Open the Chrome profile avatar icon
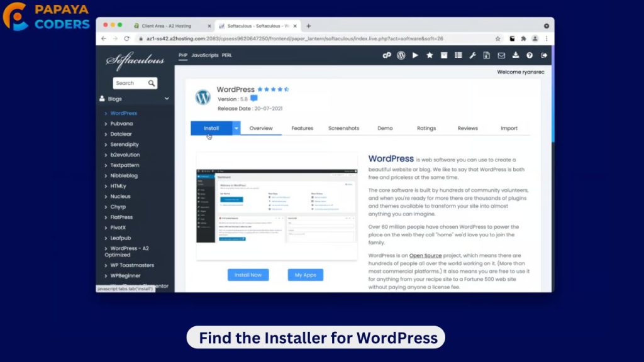 point(535,38)
